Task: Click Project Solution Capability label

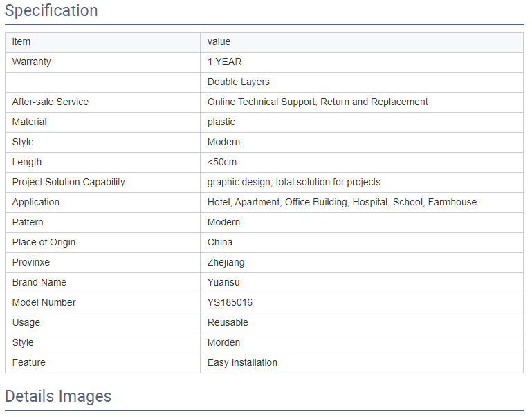Action: tap(68, 183)
